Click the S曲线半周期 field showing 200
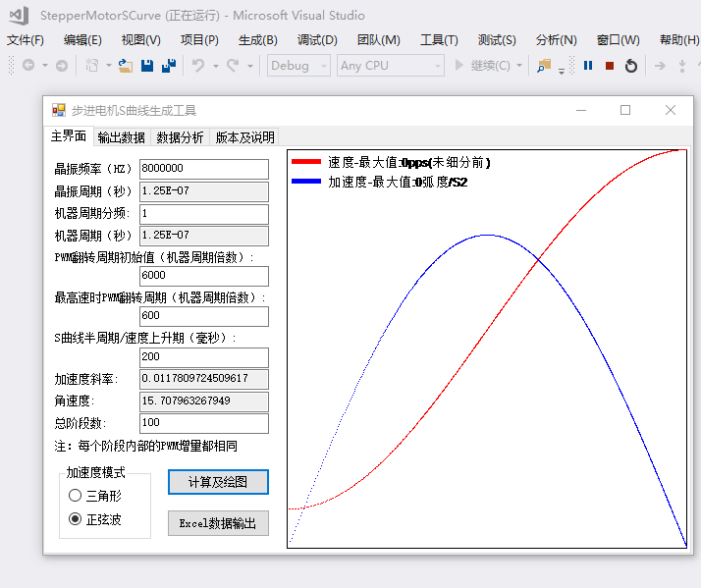Viewport: 701px width, 588px height. point(204,357)
